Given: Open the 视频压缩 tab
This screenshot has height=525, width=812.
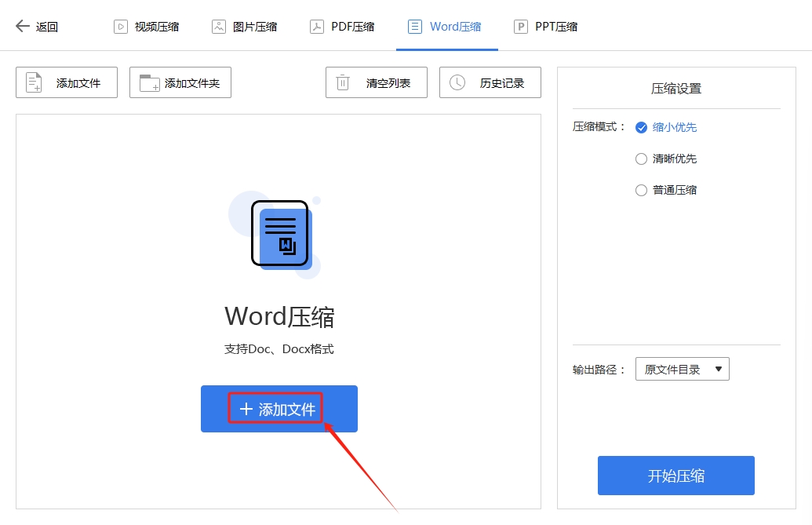Looking at the screenshot, I should click(x=146, y=27).
